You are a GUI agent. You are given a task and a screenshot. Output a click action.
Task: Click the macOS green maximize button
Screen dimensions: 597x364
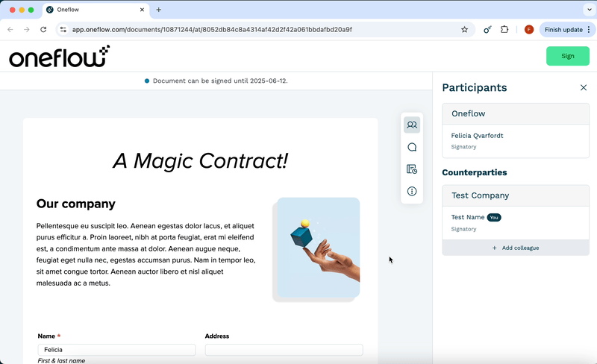click(x=31, y=10)
